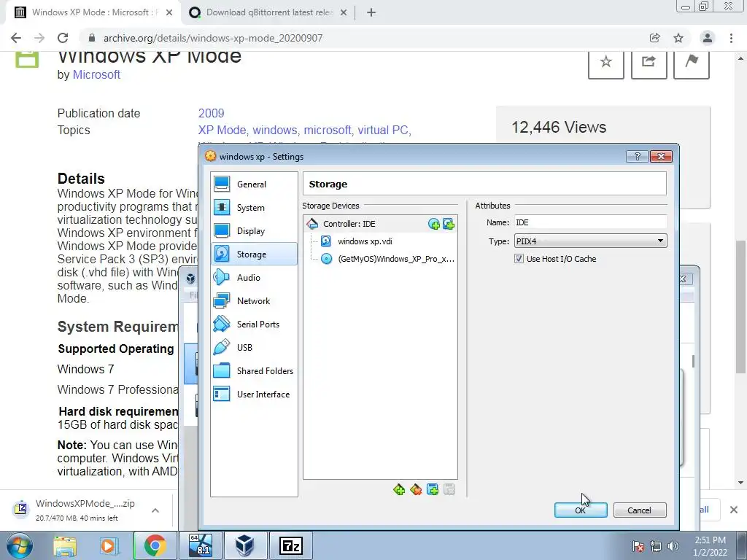Screen dimensions: 747x560
Task: Open General settings category
Action: (x=254, y=184)
